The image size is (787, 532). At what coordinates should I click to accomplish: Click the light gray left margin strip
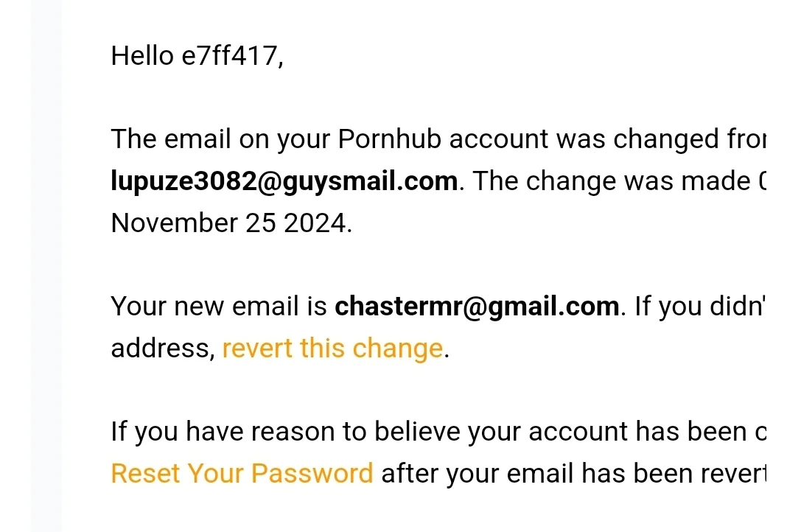click(46, 266)
